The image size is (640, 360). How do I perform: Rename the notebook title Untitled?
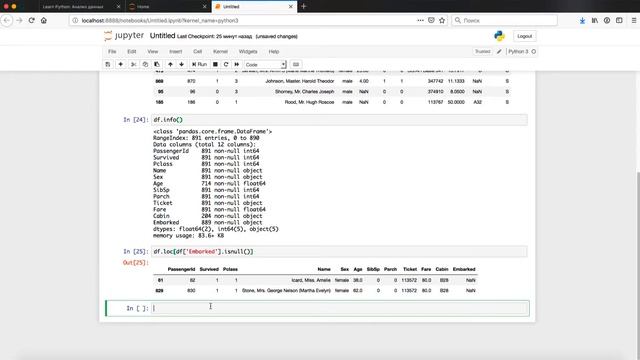pos(162,36)
